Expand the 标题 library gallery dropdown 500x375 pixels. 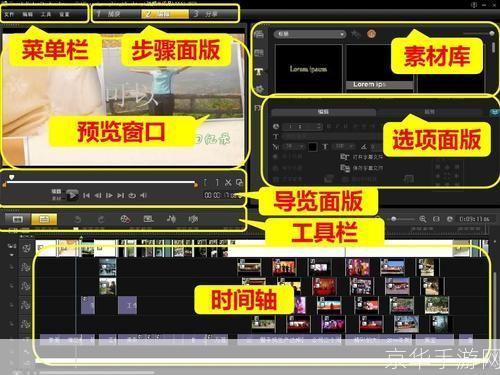pyautogui.click(x=309, y=34)
